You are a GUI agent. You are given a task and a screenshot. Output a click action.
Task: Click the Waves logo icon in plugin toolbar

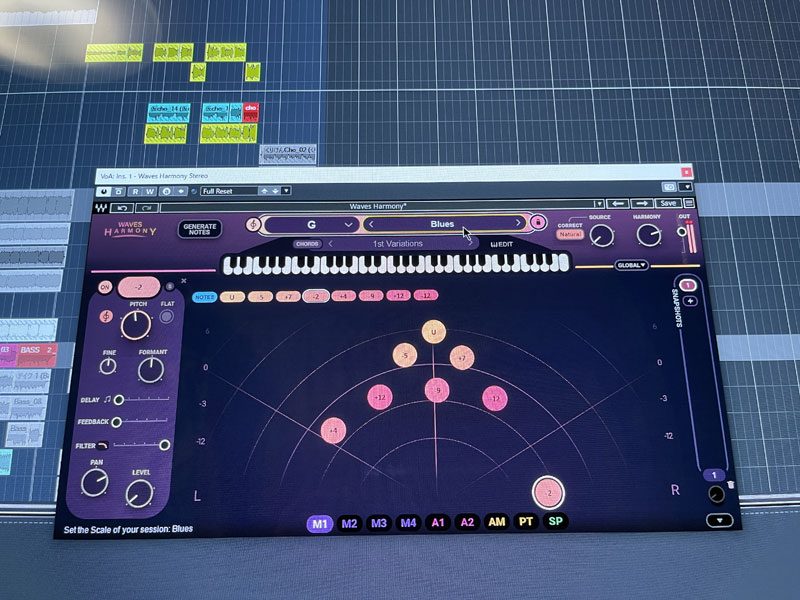(x=101, y=207)
